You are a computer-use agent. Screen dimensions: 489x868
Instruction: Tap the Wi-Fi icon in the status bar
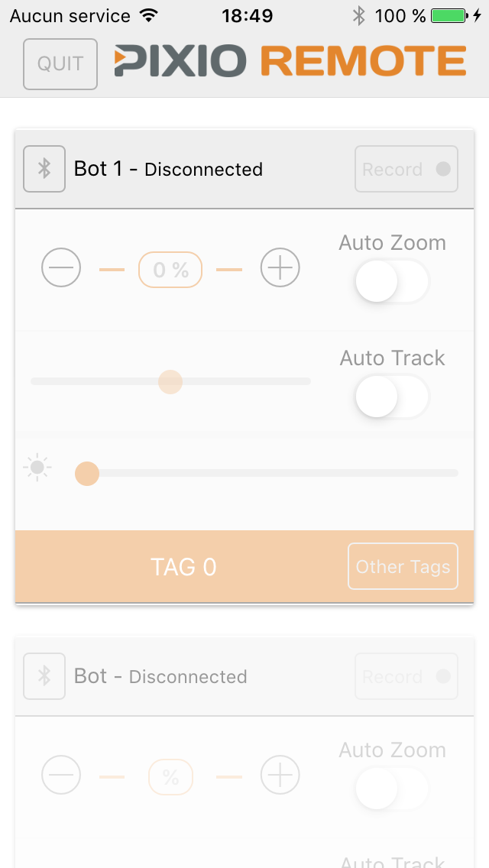click(146, 14)
